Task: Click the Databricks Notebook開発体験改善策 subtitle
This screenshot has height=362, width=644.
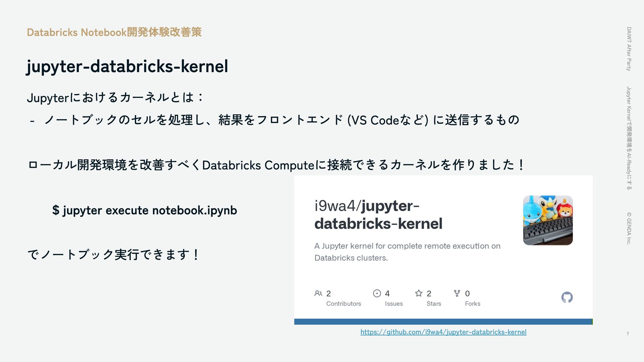Action: (114, 32)
